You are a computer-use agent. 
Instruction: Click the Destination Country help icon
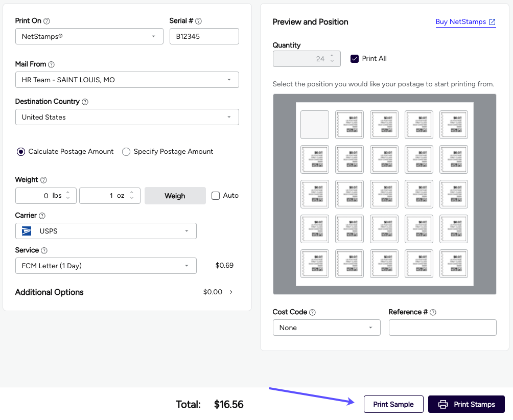pos(85,102)
